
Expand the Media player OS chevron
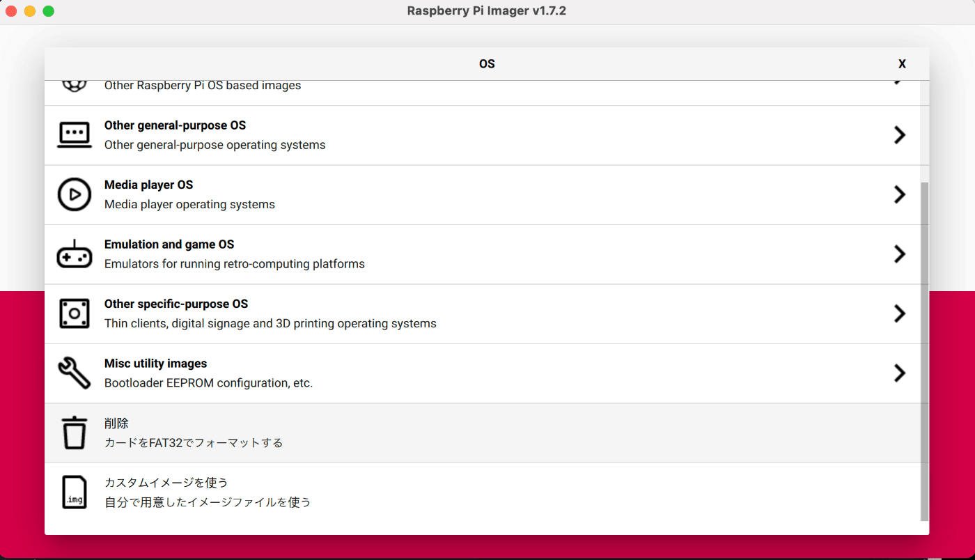click(900, 194)
